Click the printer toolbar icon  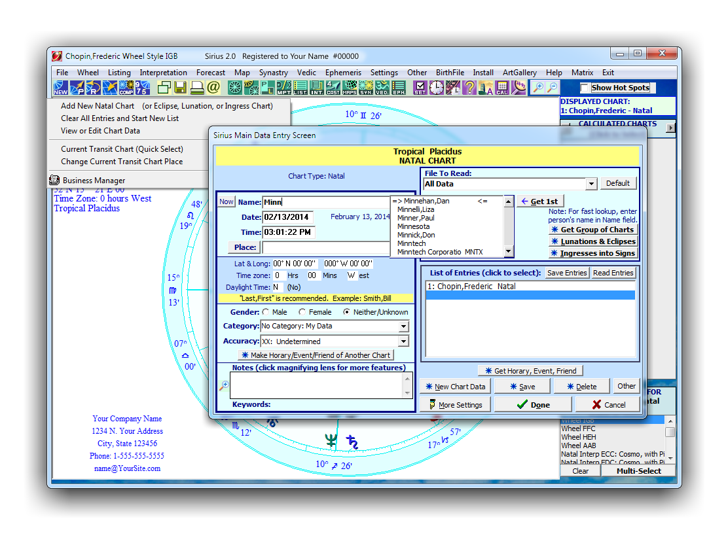tap(197, 88)
